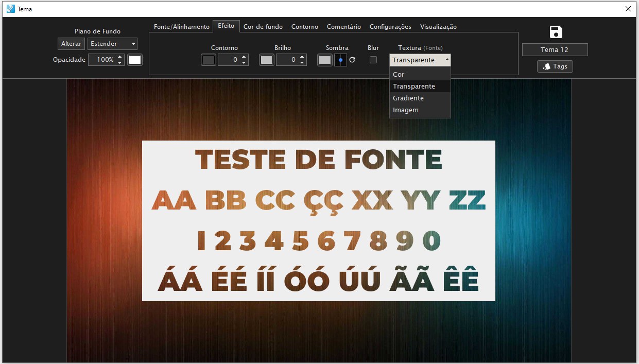Enable the Blur checkbox
This screenshot has width=639, height=364.
(373, 60)
